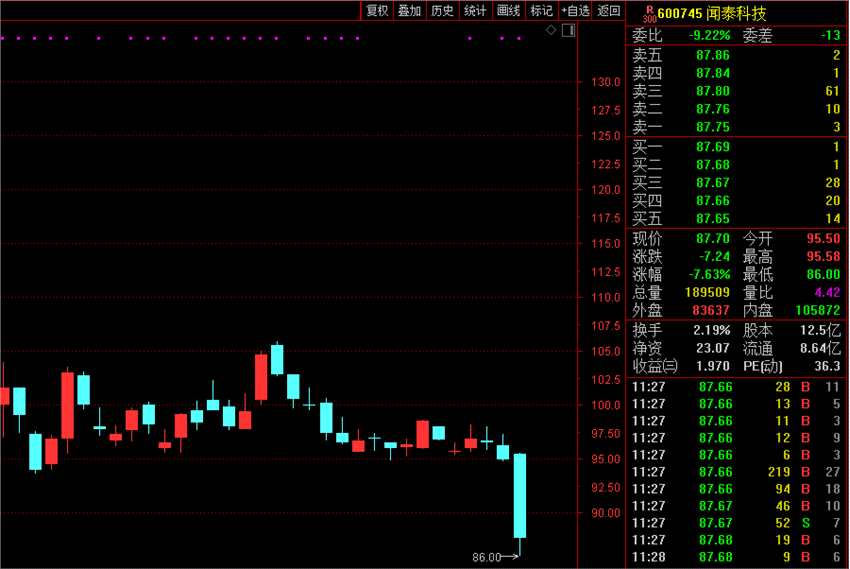The height and width of the screenshot is (569, 850).
Task: Select the 11:27 sell trade volume 52
Action: (x=736, y=522)
